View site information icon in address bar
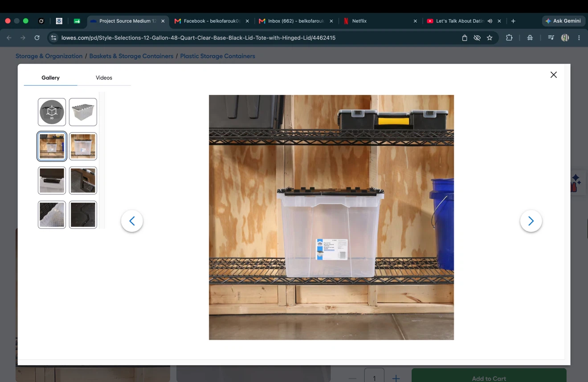Image resolution: width=588 pixels, height=382 pixels. click(x=53, y=38)
